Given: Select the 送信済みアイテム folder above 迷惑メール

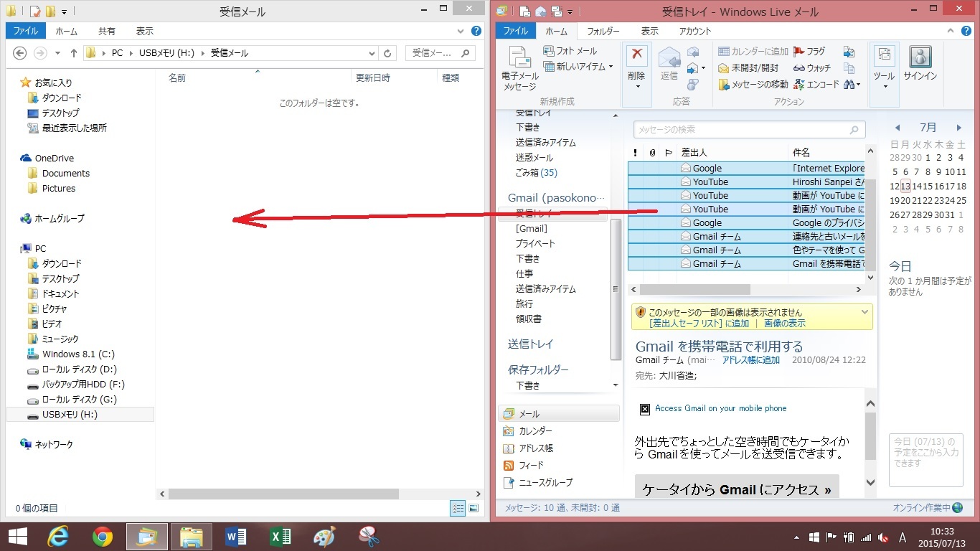Looking at the screenshot, I should [545, 142].
